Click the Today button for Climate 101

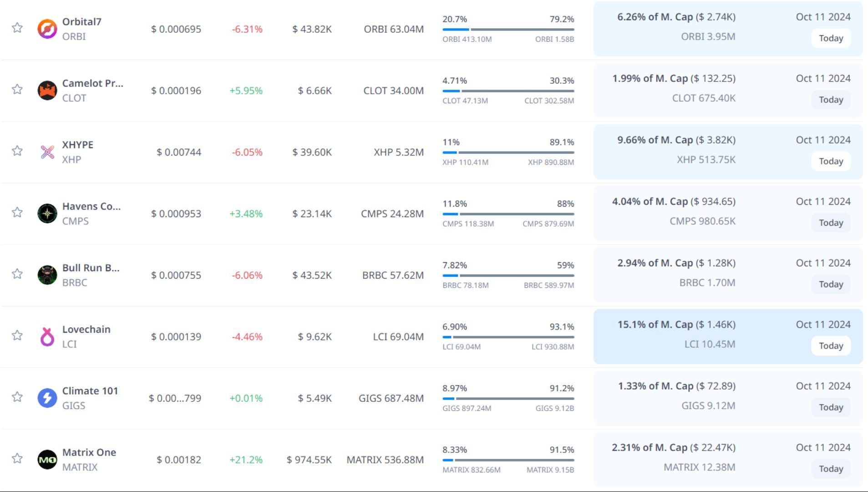[x=831, y=407]
